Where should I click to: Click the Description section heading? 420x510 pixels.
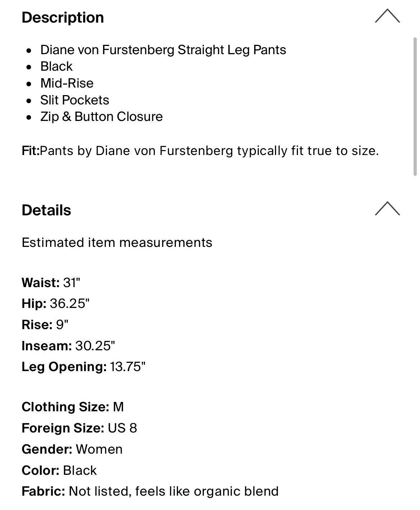[63, 18]
